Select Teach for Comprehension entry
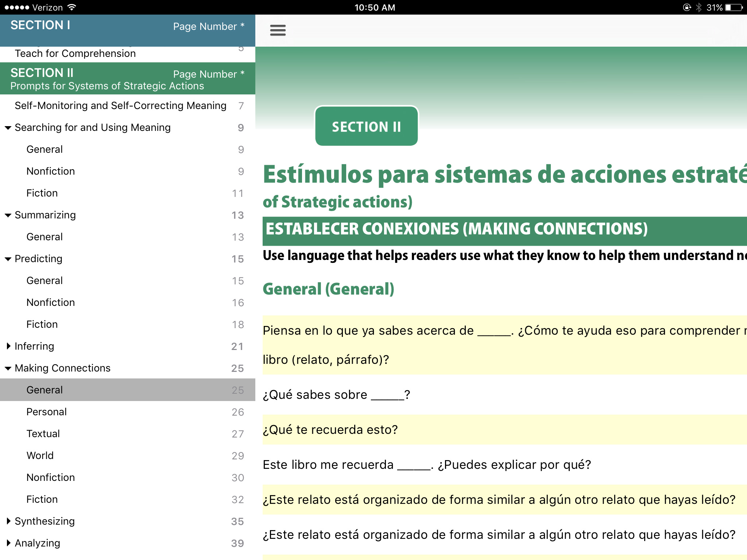The height and width of the screenshot is (560, 747). [x=75, y=54]
